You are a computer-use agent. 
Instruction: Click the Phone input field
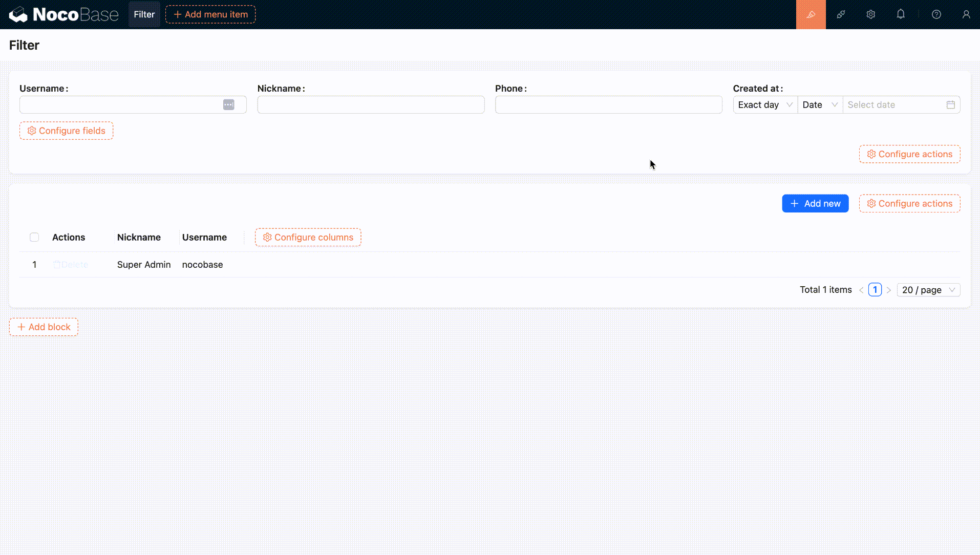[609, 104]
